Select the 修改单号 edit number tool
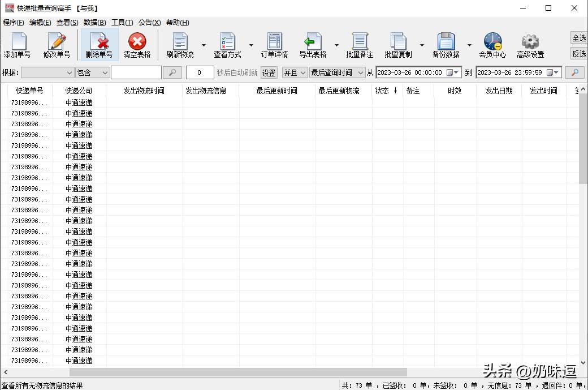The width and height of the screenshot is (588, 390). [56, 44]
